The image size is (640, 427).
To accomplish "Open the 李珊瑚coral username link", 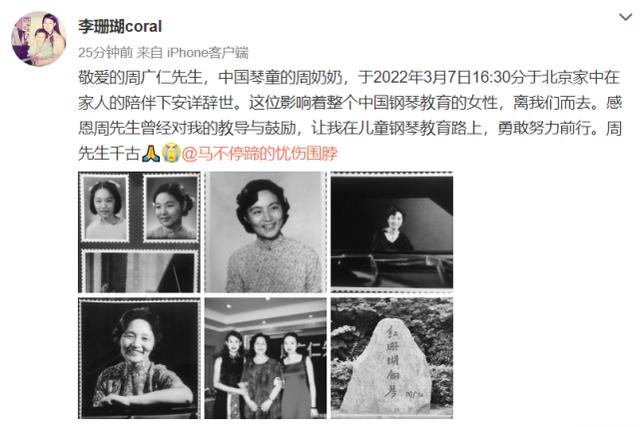I will click(x=120, y=27).
